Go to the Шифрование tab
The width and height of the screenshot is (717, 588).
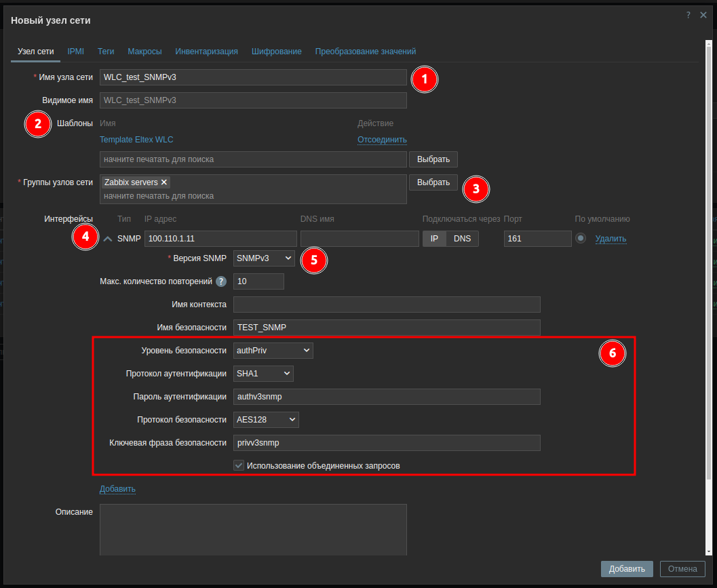tap(276, 52)
